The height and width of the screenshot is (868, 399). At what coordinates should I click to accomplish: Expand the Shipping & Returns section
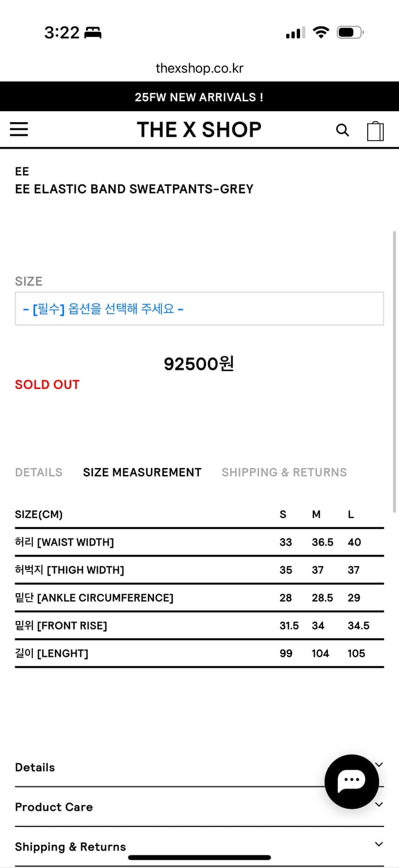[x=379, y=844]
